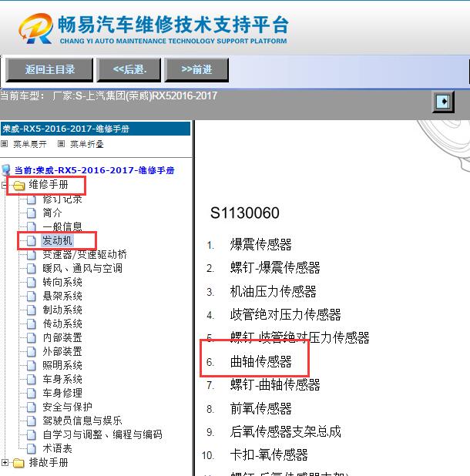This screenshot has width=470, height=476.
Task: Open the 安全与保护 section
Action: (x=67, y=407)
